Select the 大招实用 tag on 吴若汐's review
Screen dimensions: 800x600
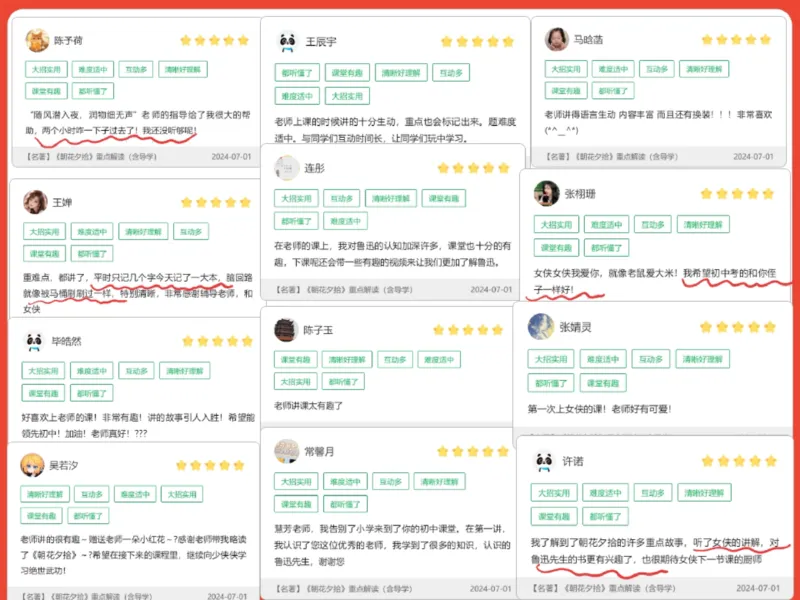pyautogui.click(x=182, y=494)
